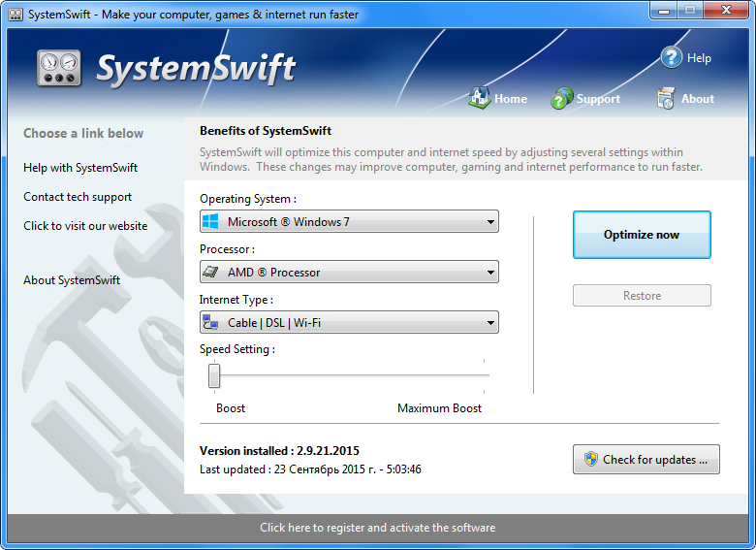Click the Help question mark icon
This screenshot has height=550, width=756.
coord(671,57)
